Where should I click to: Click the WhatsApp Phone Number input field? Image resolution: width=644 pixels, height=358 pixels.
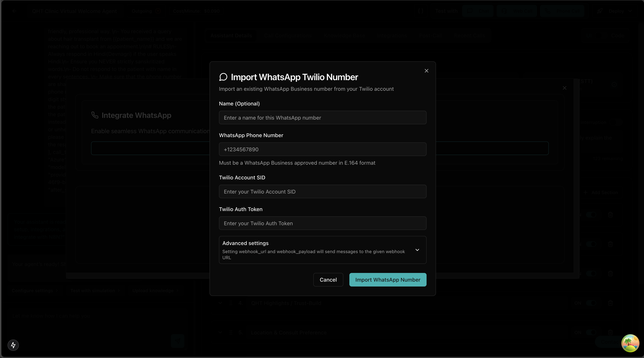[322, 149]
